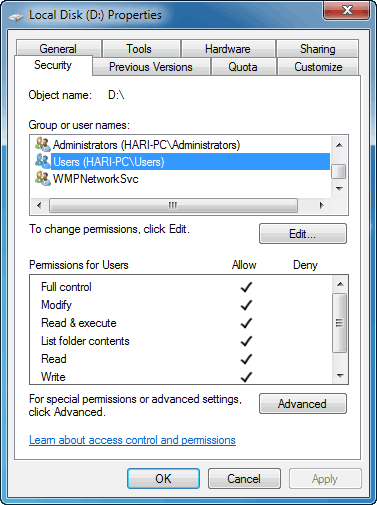Click group list scroll down arrow

click(x=339, y=189)
